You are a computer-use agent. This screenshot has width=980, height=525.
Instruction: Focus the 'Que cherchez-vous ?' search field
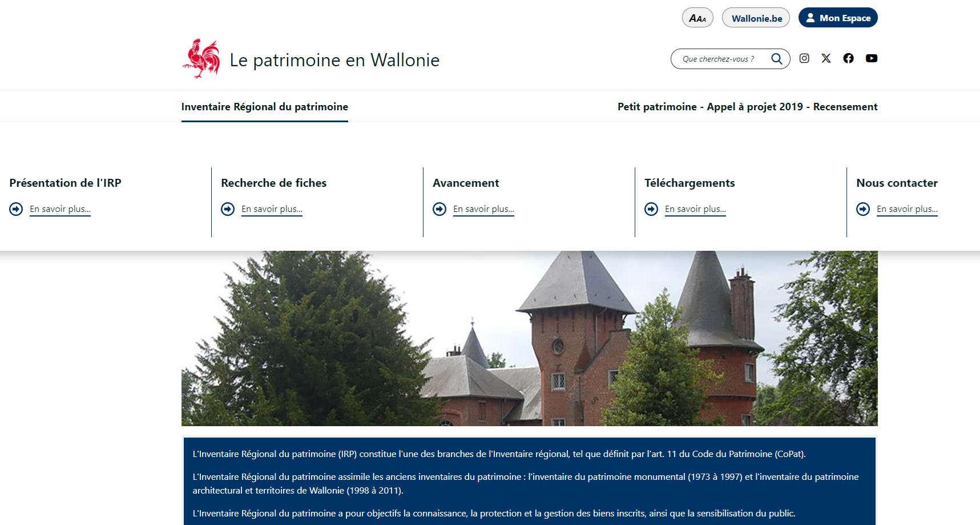click(x=719, y=59)
